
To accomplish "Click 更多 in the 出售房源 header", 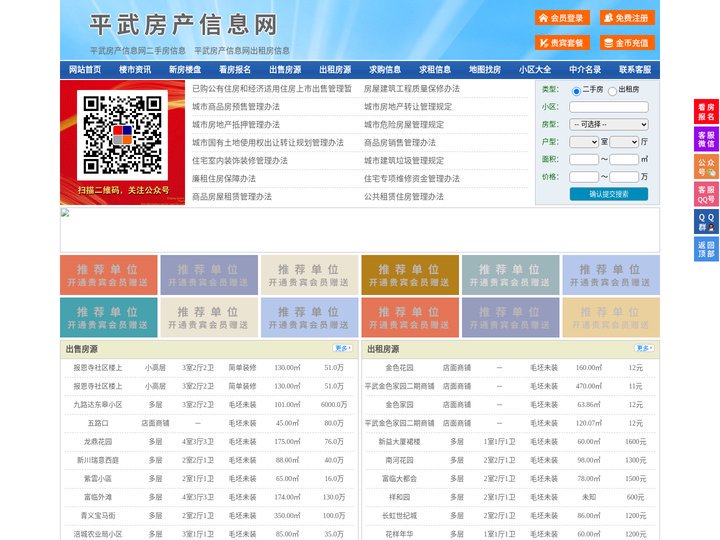I will click(x=343, y=349).
